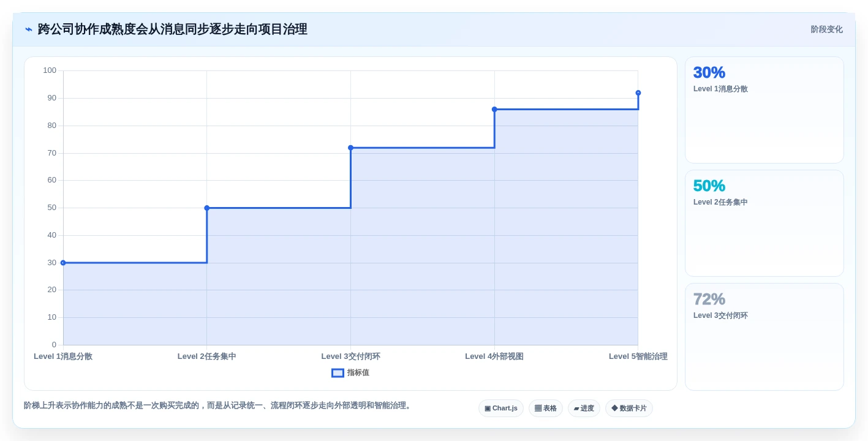This screenshot has width=868, height=441.
Task: Click the chart title 跨公司协作成熟度会从消息同步逐步走向项目治理
Action: point(173,29)
